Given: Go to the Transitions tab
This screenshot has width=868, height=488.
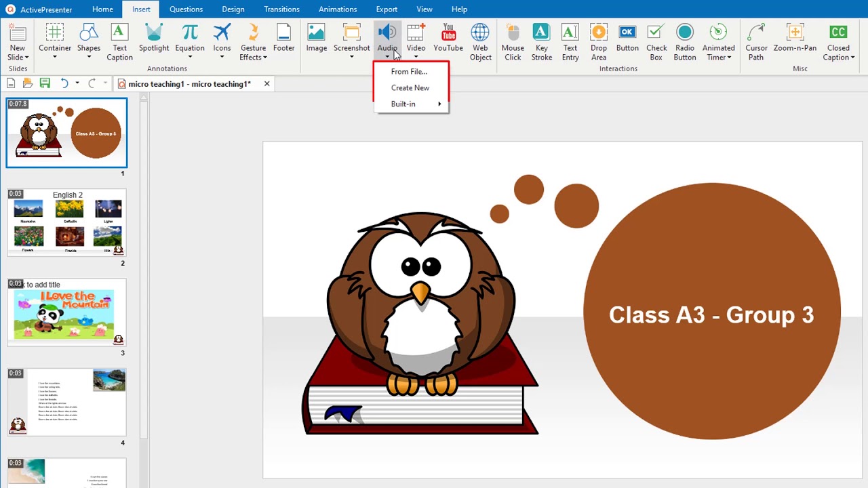Looking at the screenshot, I should click(281, 9).
